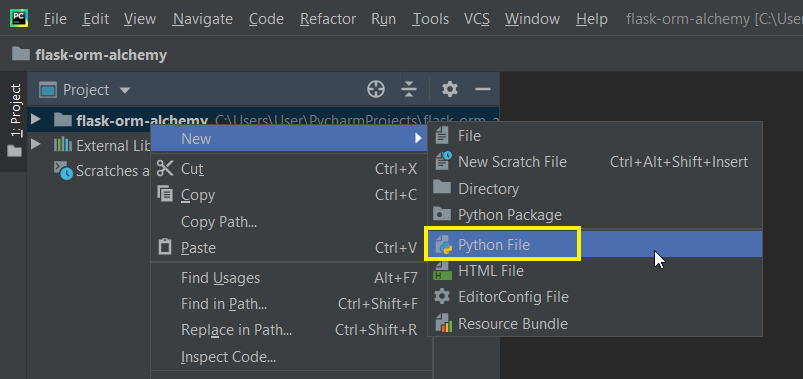The height and width of the screenshot is (379, 803).
Task: Choose Inspect Code... entry
Action: [x=291, y=356]
